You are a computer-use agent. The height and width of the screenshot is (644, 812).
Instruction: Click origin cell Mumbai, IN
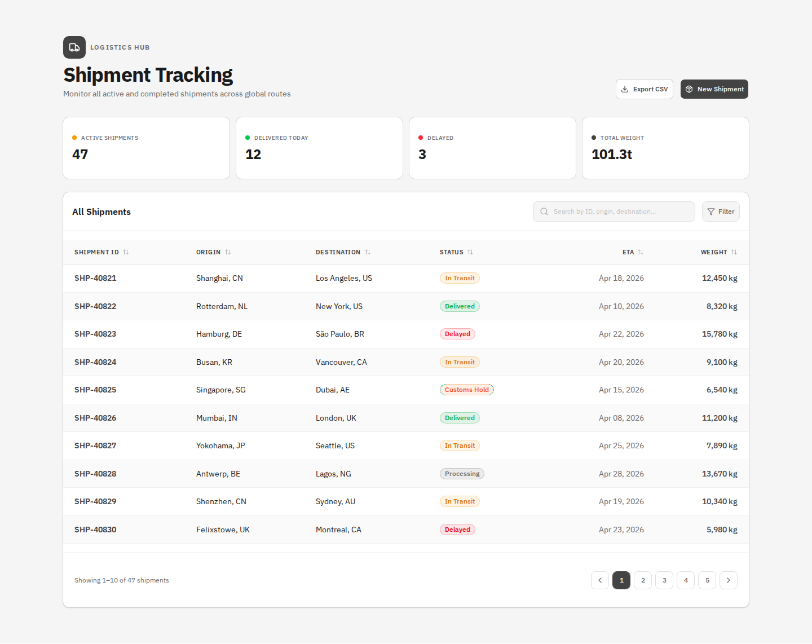pyautogui.click(x=217, y=418)
